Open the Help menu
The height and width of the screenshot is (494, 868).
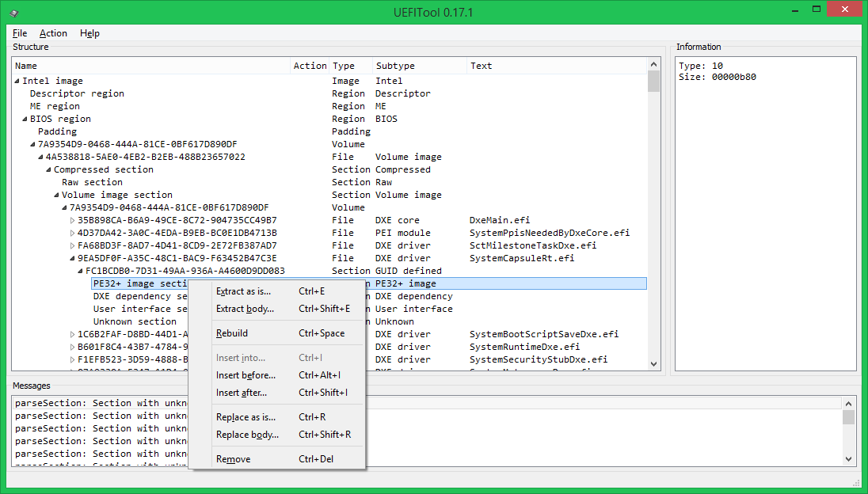tap(89, 33)
